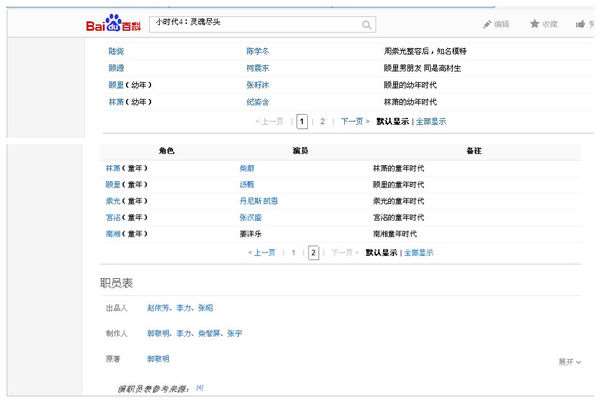Open actor 柯震东 link
The width and height of the screenshot is (600, 403).
click(258, 68)
